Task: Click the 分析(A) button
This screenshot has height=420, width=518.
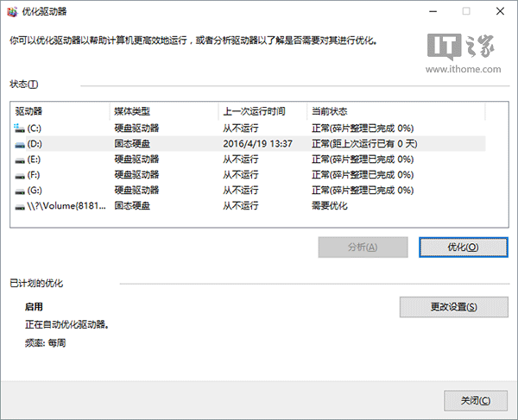Action: (363, 247)
